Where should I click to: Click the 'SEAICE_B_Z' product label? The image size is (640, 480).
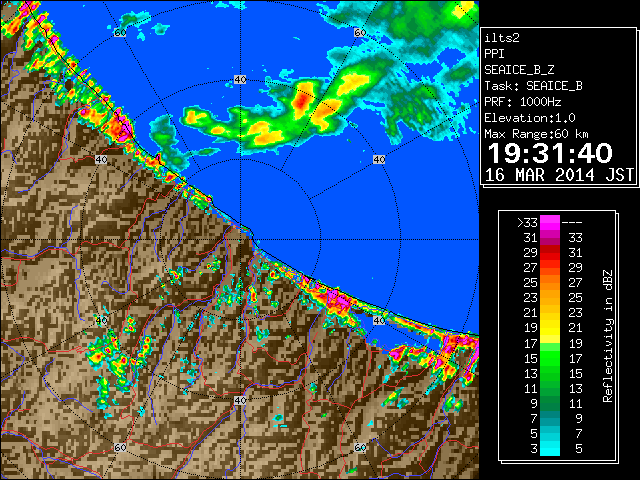[x=519, y=70]
